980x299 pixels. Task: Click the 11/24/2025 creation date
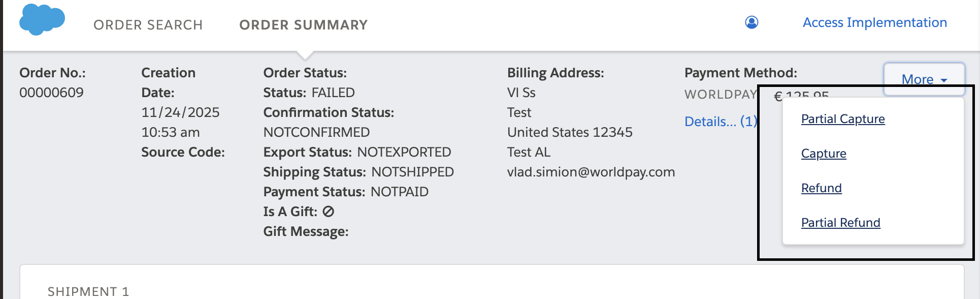tap(180, 112)
